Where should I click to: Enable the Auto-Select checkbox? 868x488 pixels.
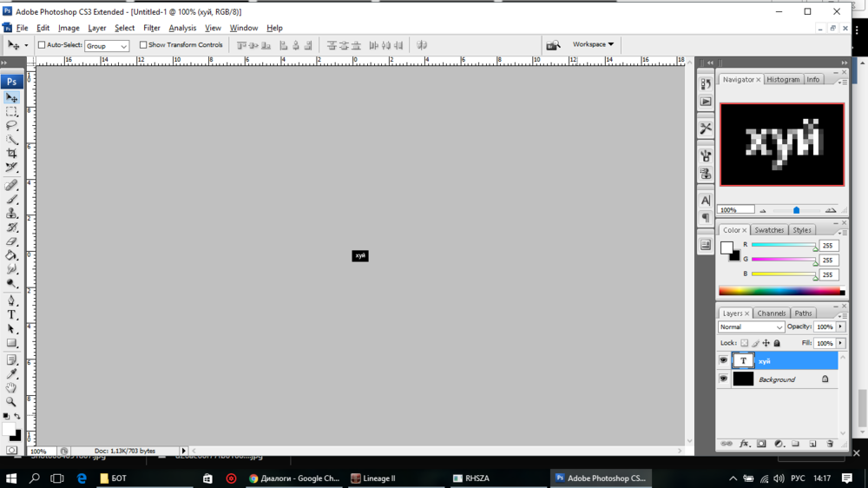click(x=42, y=45)
